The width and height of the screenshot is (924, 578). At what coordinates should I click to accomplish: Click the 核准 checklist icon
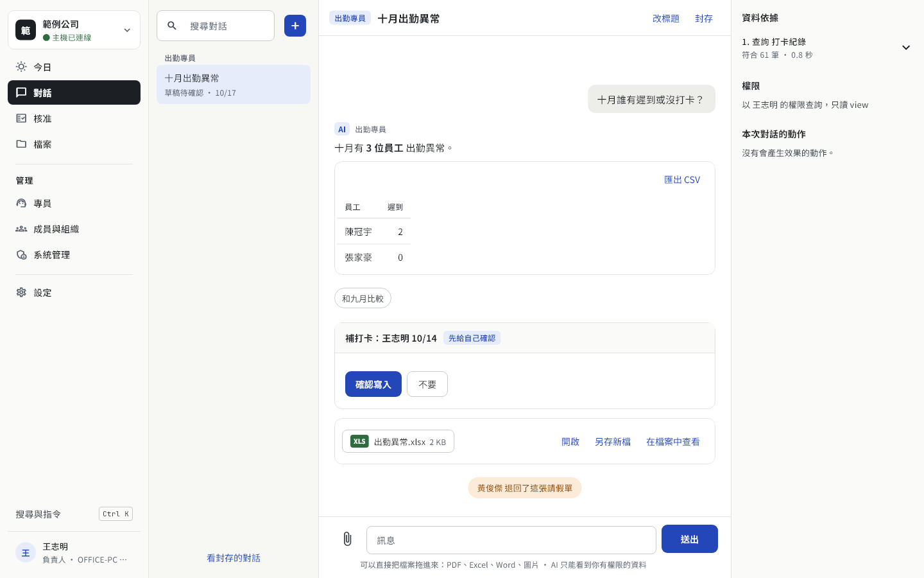coord(21,118)
